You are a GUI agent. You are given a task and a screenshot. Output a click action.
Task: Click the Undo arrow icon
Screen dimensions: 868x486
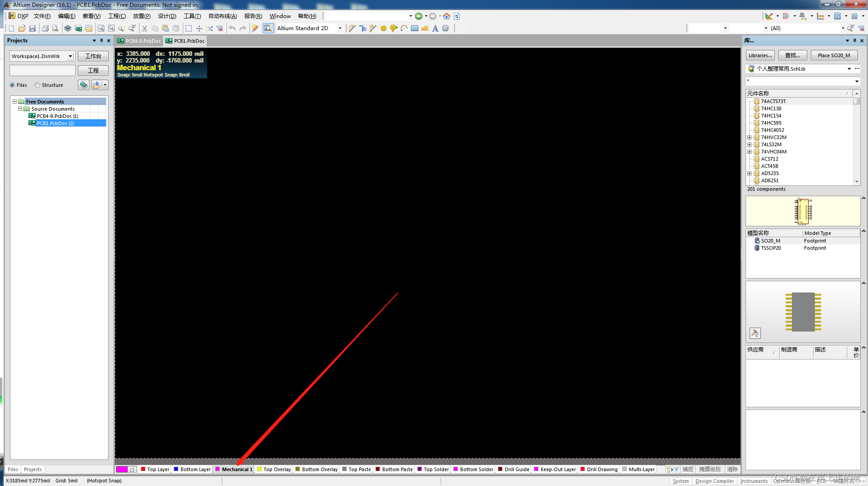232,28
